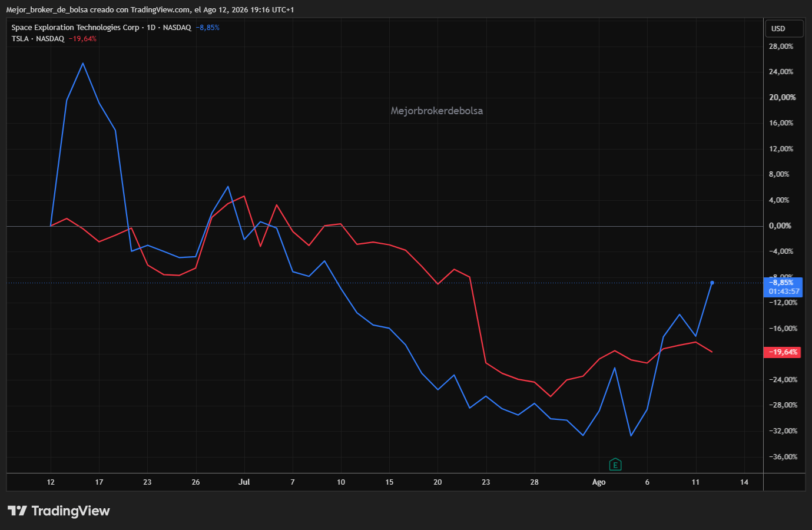Click the −16,00% price scale label

point(783,329)
